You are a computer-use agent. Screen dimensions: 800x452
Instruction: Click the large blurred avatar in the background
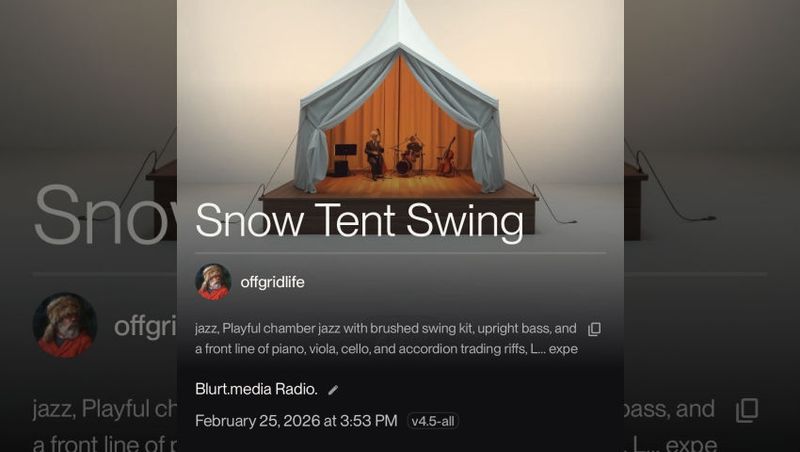coord(65,325)
